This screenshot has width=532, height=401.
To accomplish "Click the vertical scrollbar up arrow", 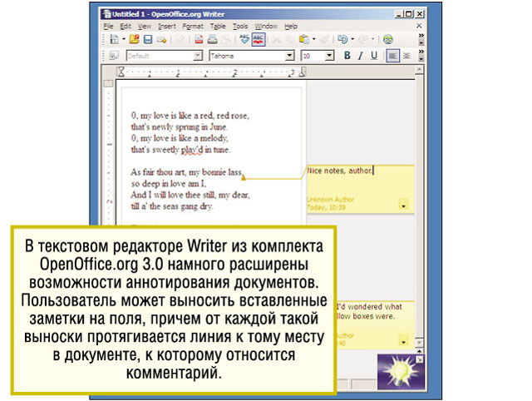I will [419, 70].
